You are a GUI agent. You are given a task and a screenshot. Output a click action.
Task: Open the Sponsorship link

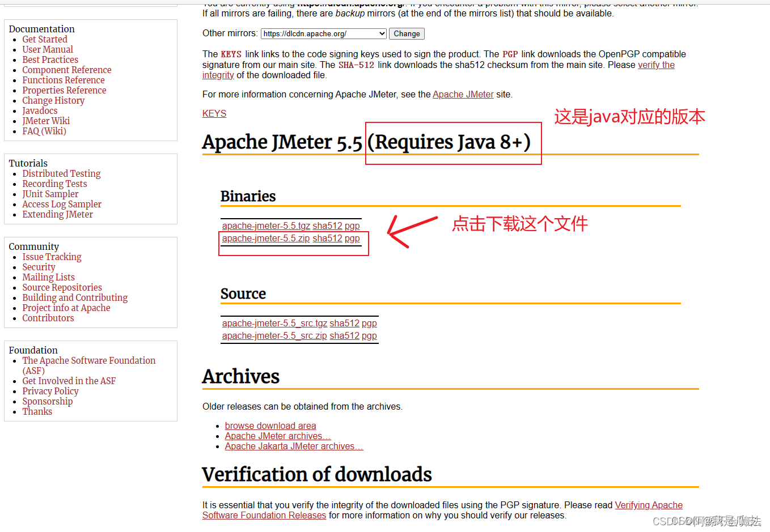coord(48,401)
